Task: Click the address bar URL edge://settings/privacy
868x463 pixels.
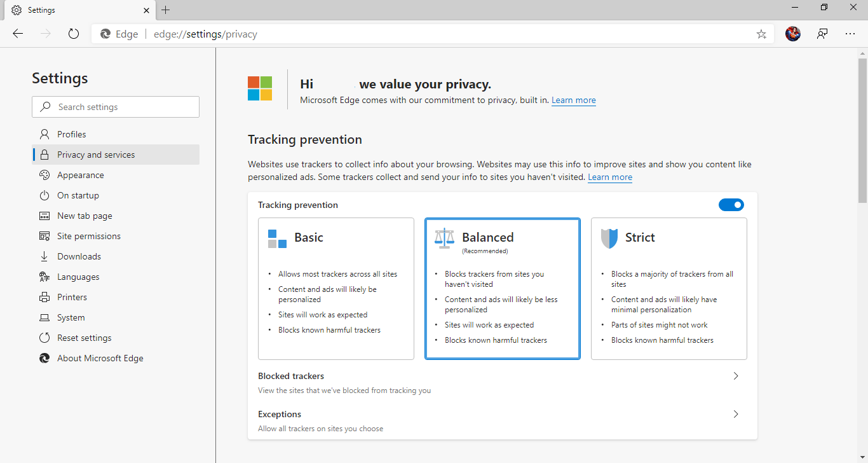Action: 205,34
